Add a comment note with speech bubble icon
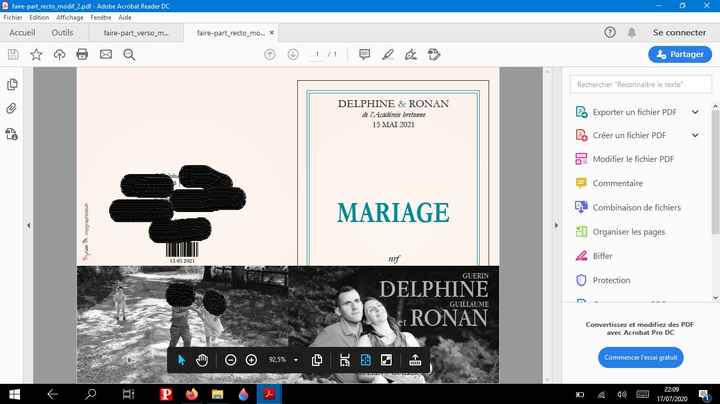This screenshot has width=720, height=404. point(365,55)
